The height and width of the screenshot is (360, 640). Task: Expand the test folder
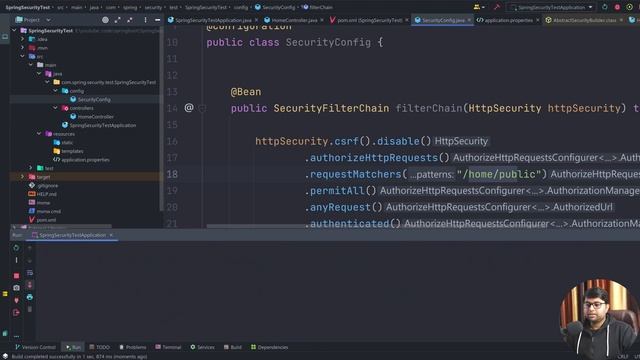(31, 168)
